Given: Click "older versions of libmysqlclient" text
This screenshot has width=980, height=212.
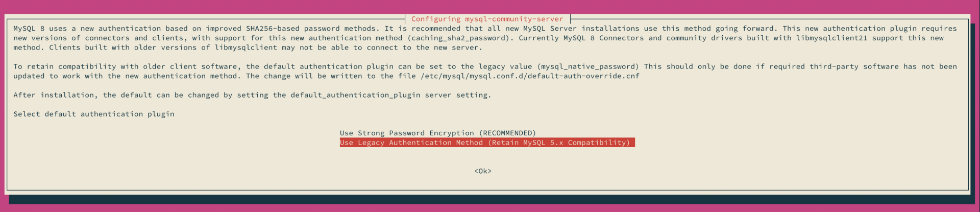Looking at the screenshot, I should click(x=206, y=48).
